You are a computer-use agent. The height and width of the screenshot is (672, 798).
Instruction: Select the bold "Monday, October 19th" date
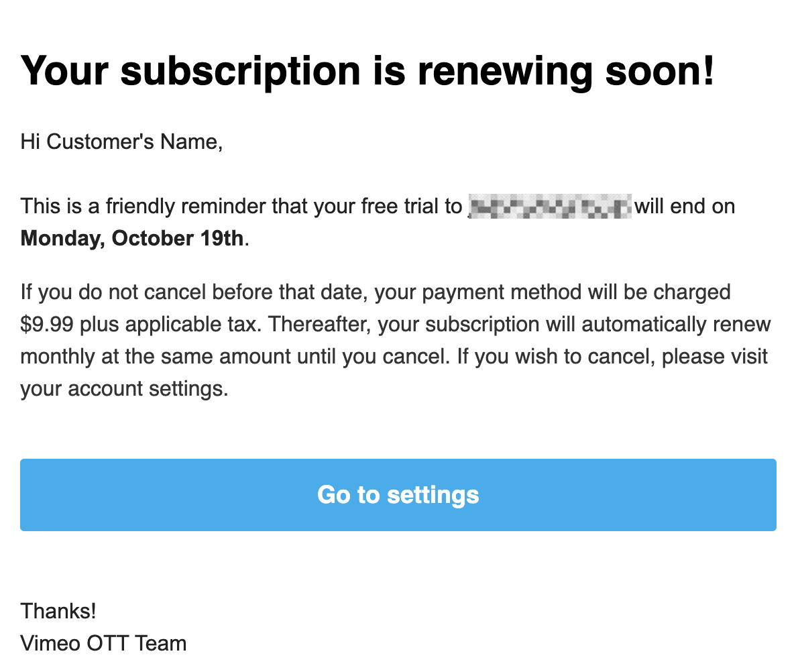click(x=132, y=238)
